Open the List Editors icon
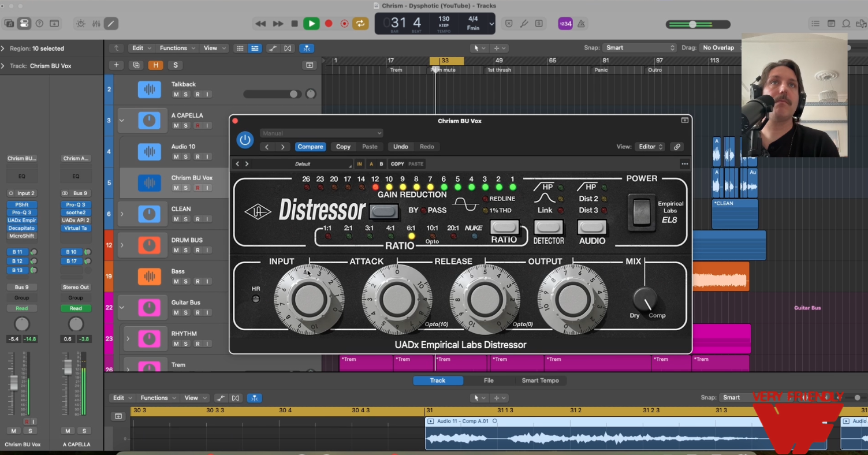Screen dimensions: 868x455 (x=815, y=24)
